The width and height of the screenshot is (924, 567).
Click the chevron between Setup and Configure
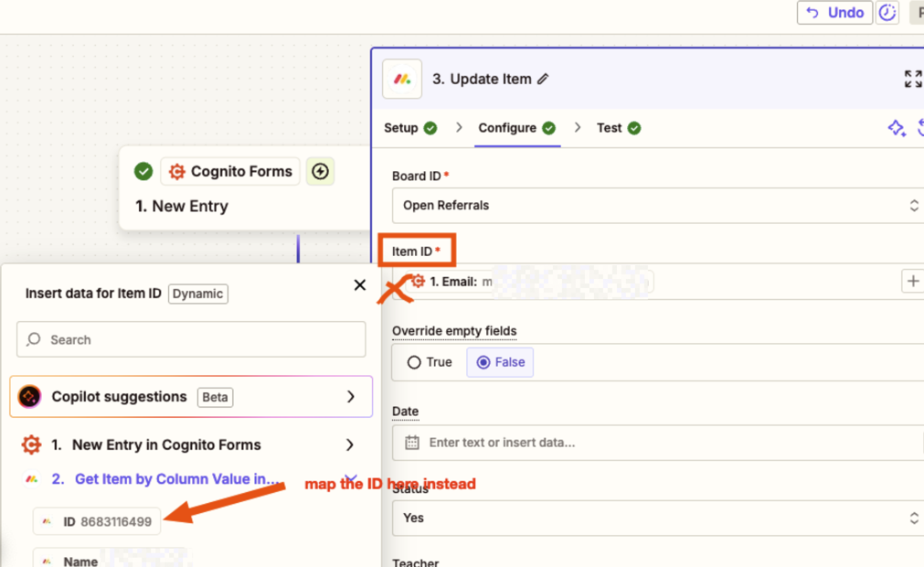coord(459,128)
